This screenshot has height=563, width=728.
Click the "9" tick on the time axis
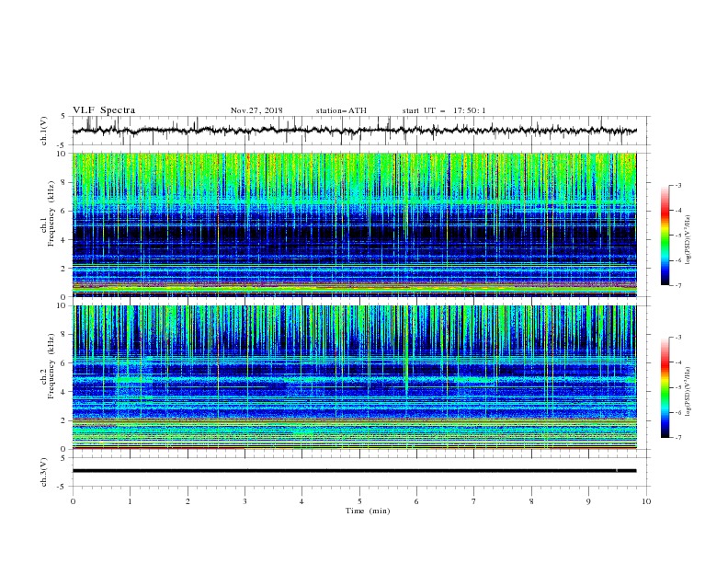point(588,501)
